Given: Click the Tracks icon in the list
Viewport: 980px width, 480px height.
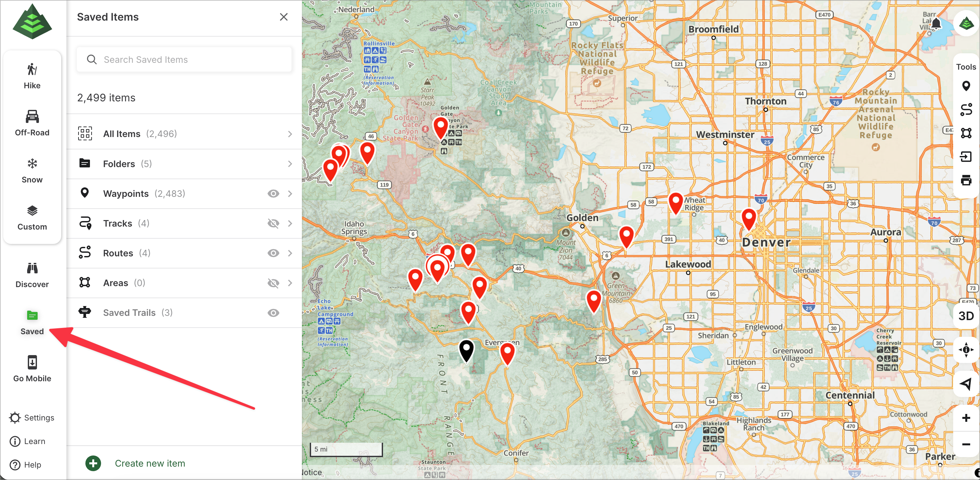Looking at the screenshot, I should 85,223.
